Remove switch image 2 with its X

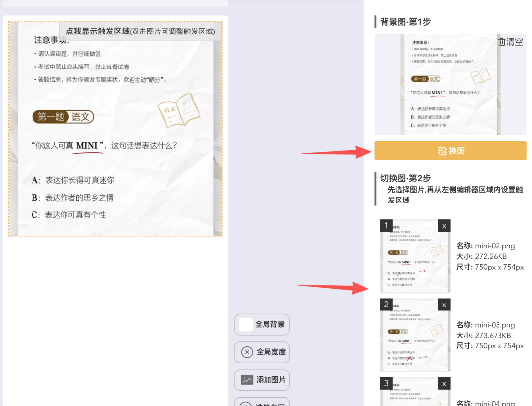pos(444,305)
